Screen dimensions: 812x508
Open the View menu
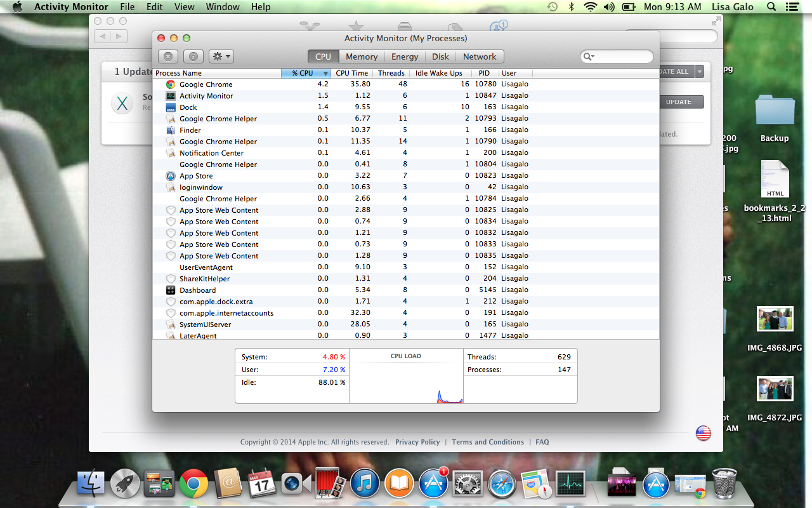(x=185, y=7)
